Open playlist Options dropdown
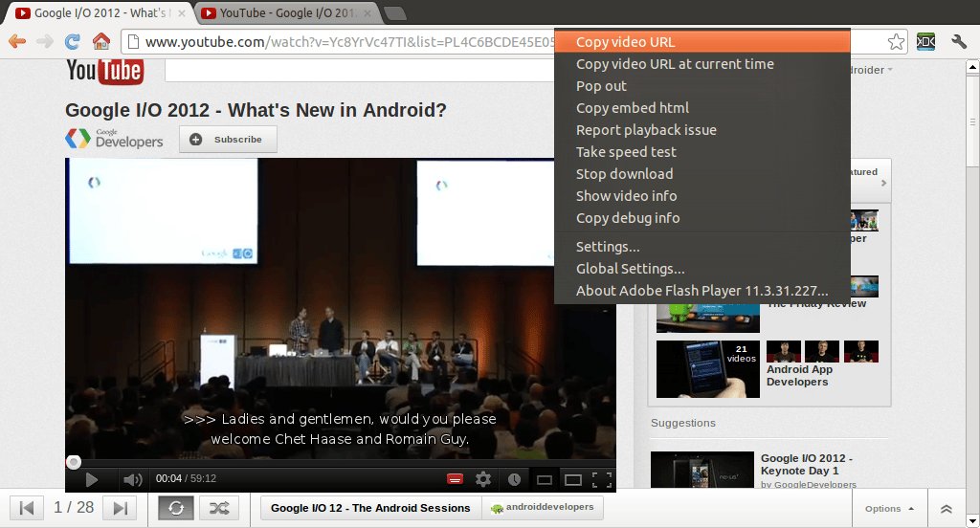Screen dimensions: 980x528 889,509
